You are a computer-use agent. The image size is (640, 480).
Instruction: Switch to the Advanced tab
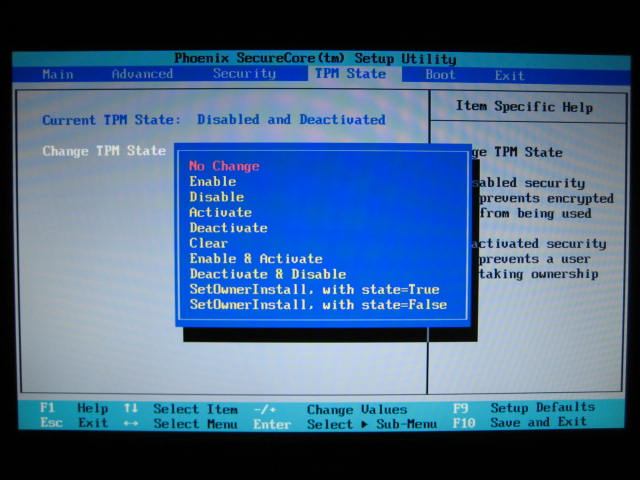142,74
